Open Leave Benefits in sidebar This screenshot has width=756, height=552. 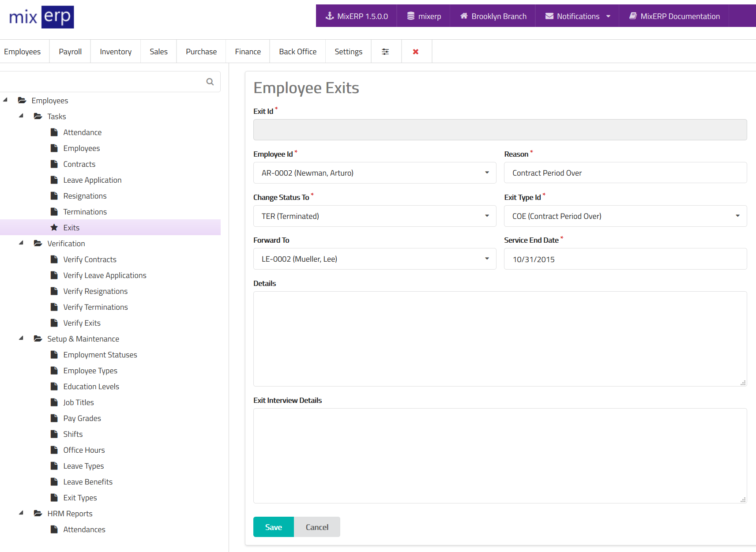88,481
